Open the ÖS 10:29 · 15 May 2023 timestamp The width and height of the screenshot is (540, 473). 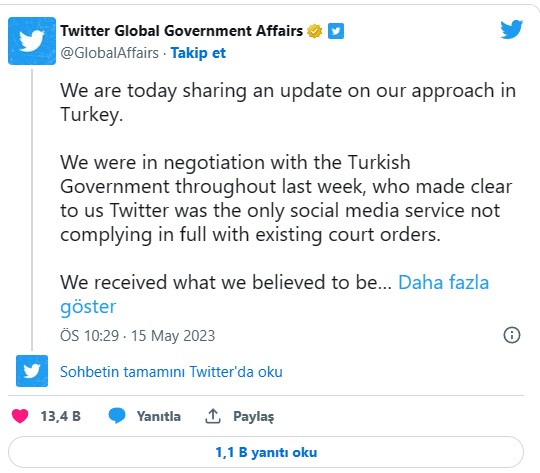[138, 336]
